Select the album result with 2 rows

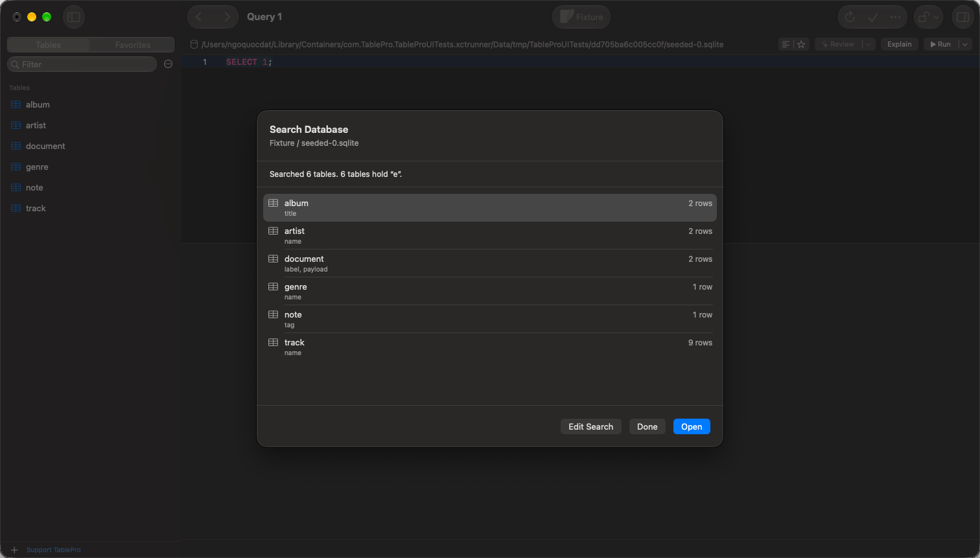coord(490,207)
